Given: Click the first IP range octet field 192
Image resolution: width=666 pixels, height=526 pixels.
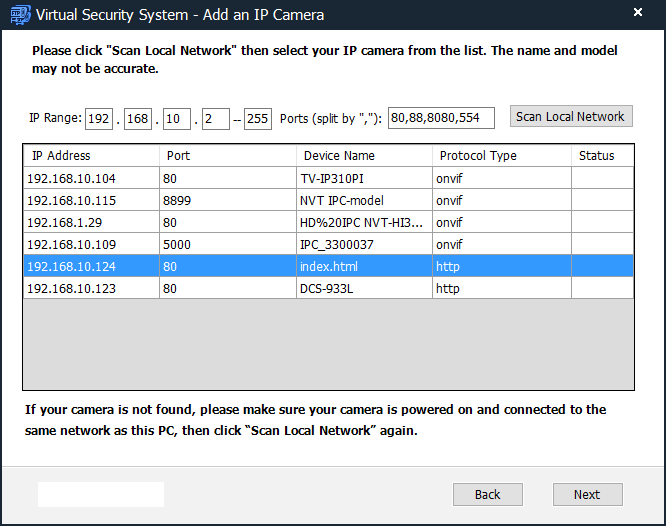Looking at the screenshot, I should [x=99, y=118].
